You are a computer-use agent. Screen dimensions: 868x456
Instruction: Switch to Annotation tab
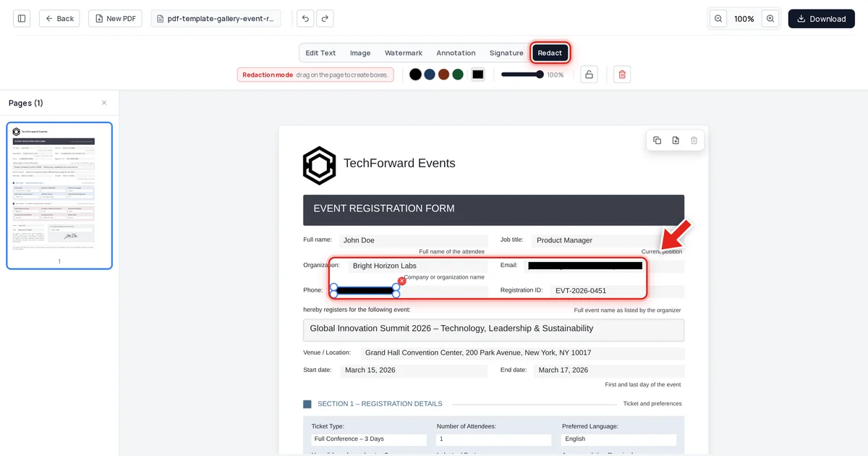pos(456,53)
